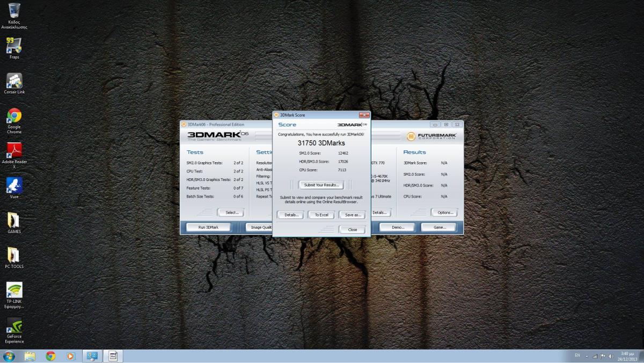Launch GeForce Experience from desktop

pyautogui.click(x=14, y=330)
